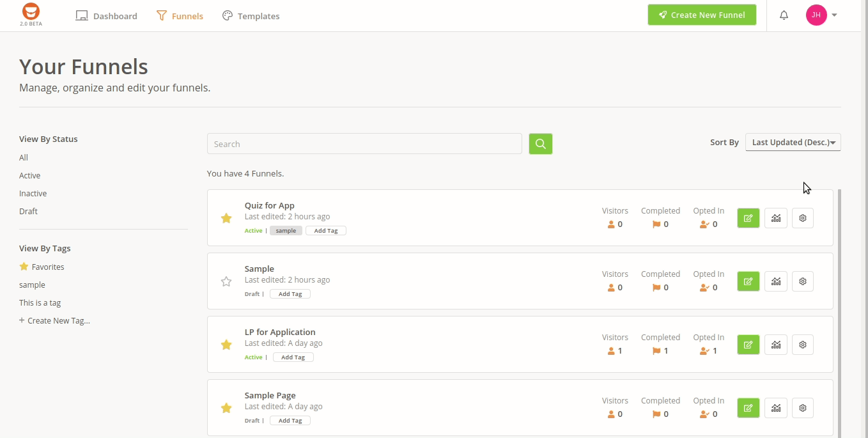Image resolution: width=868 pixels, height=438 pixels.
Task: Add Tag to Sample Page
Action: [290, 421]
